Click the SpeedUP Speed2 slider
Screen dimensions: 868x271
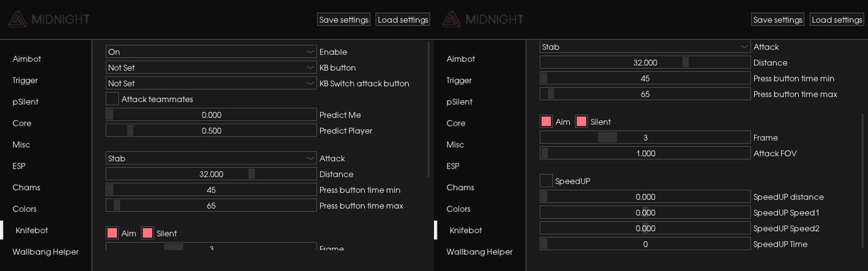click(645, 228)
